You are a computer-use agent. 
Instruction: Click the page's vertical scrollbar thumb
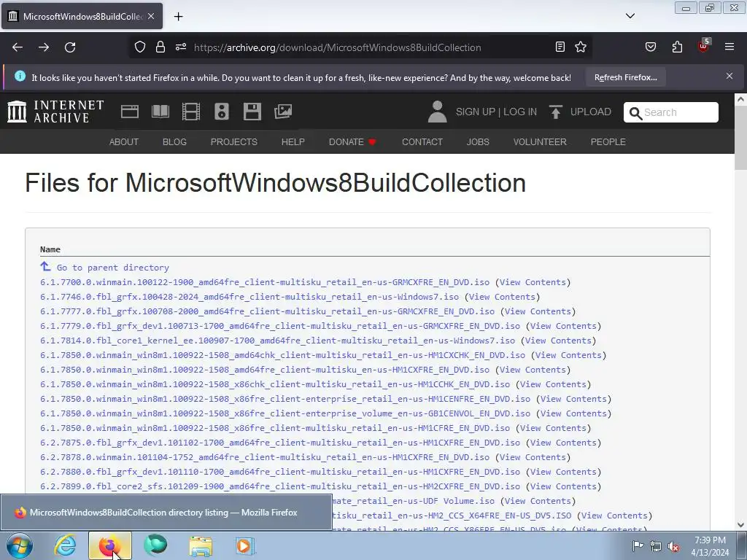(x=740, y=139)
